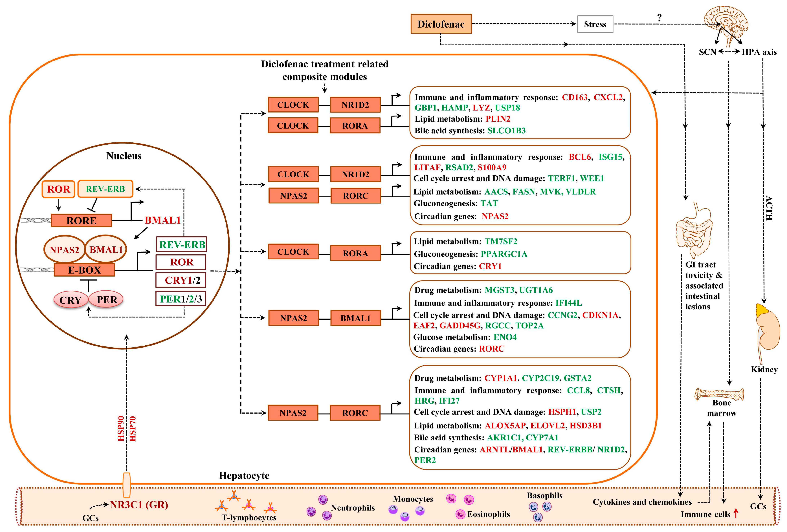Click the E-BOX element box
Image resolution: width=787 pixels, height=532 pixels.
(84, 270)
